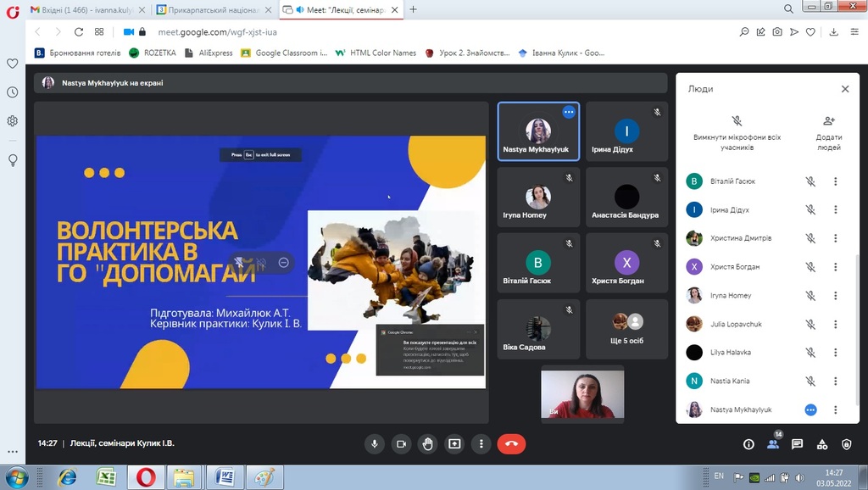Screen dimensions: 868x490
Task: Open the three-dot menu for Ірина Дідух
Action: point(835,210)
